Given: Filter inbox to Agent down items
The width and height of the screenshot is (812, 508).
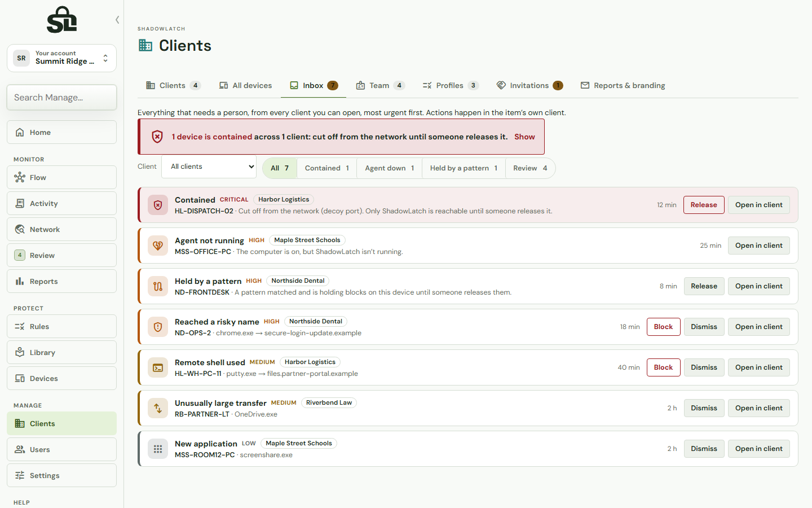Looking at the screenshot, I should coord(390,168).
